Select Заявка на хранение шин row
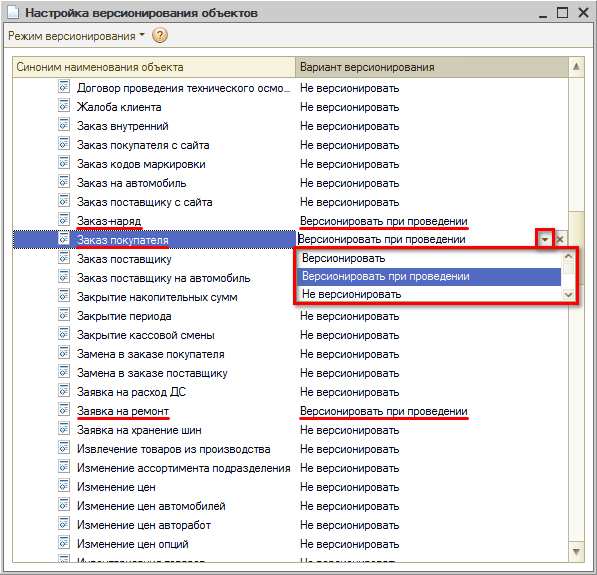Image resolution: width=597 pixels, height=575 pixels. click(x=290, y=430)
